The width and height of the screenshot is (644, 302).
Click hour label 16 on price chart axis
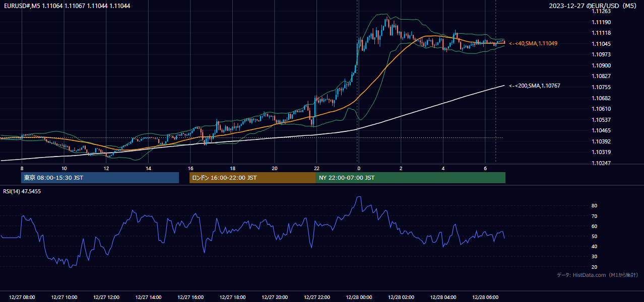tap(190, 168)
